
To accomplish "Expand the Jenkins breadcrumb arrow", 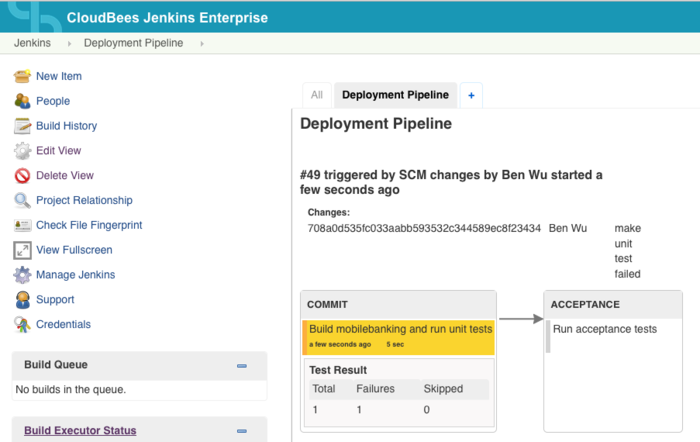I will tap(69, 43).
